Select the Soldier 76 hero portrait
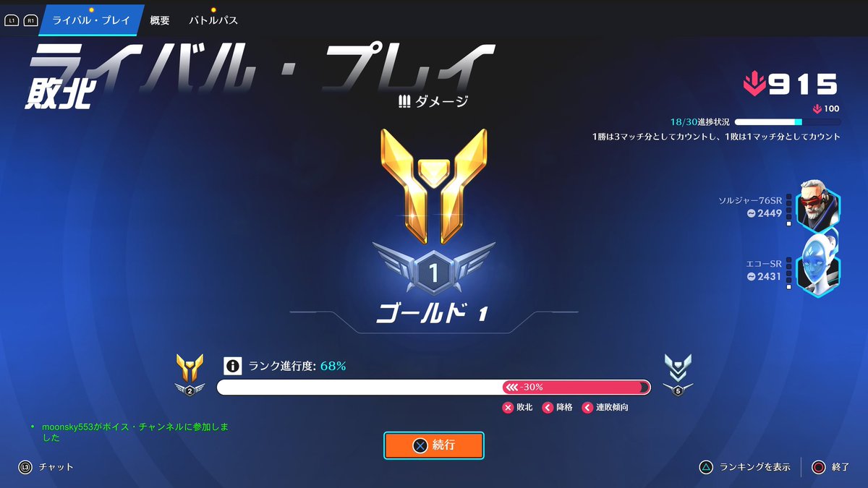The height and width of the screenshot is (488, 868). 817,204
